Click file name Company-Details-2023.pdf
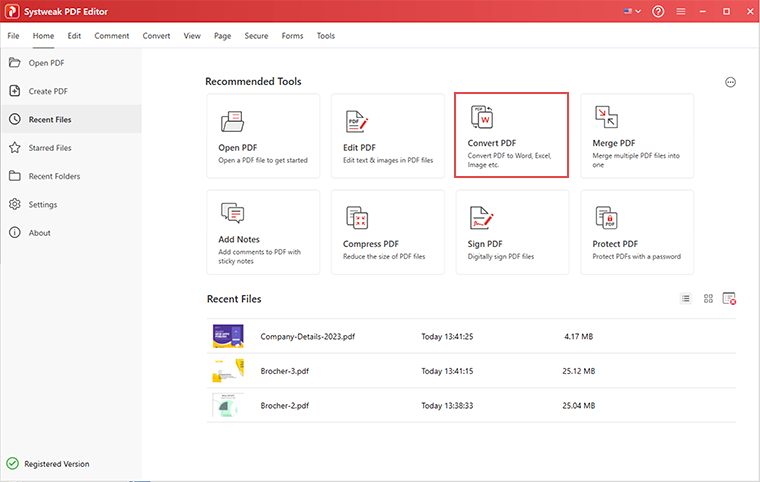760x482 pixels. coord(308,337)
